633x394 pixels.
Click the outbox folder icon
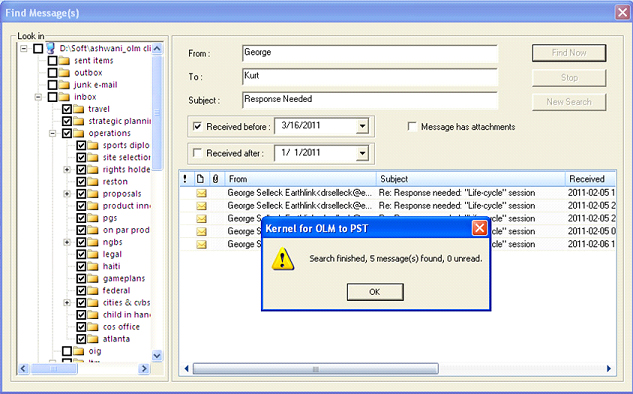click(64, 73)
